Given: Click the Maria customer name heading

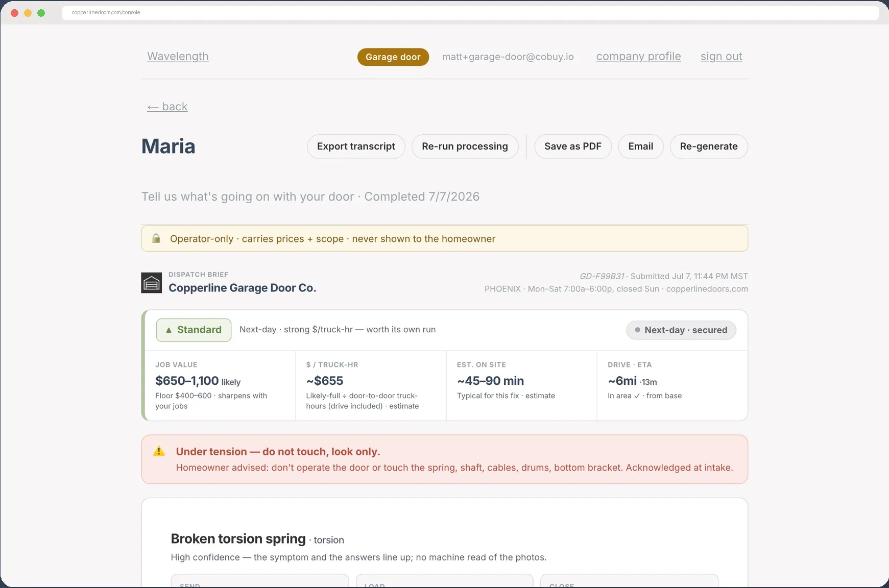Looking at the screenshot, I should pos(168,146).
